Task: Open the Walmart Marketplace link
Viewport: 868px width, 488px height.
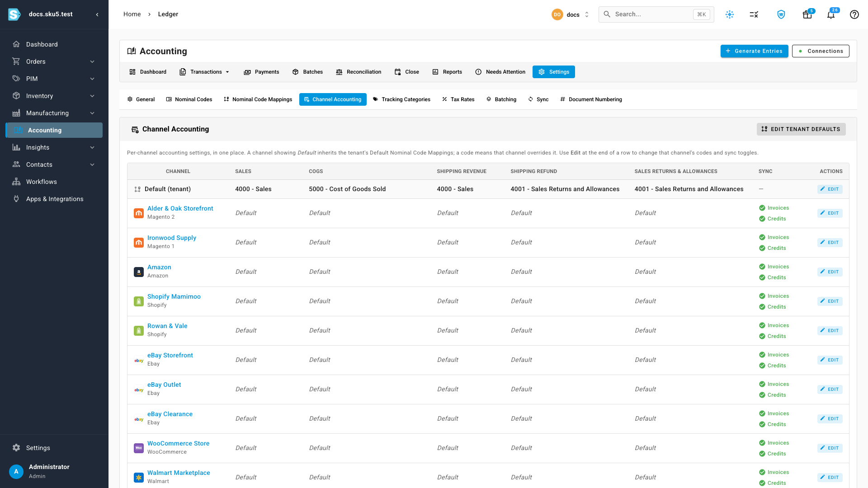Action: click(179, 473)
